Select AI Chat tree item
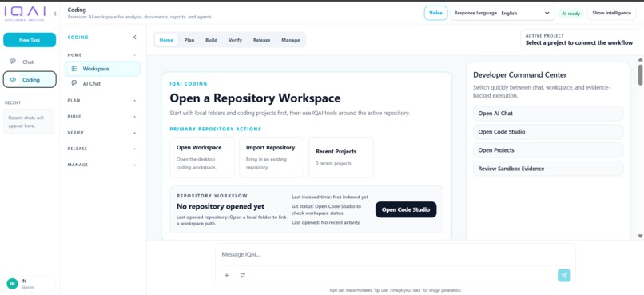 (102, 83)
